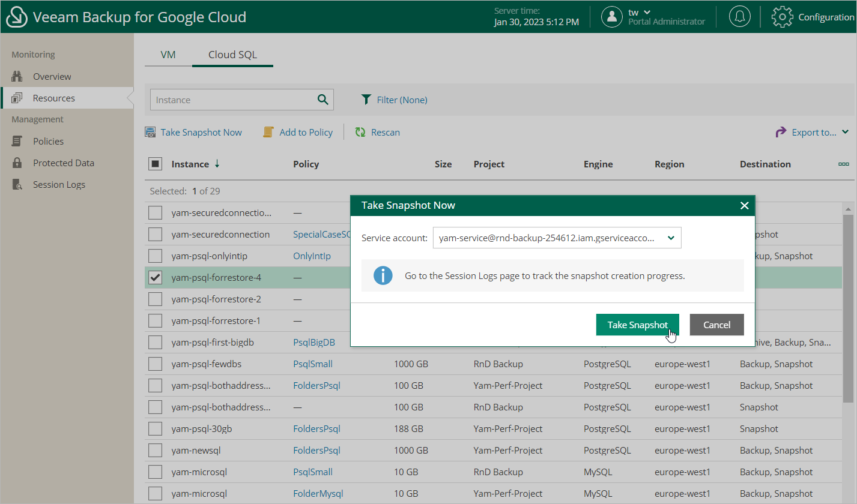Uncheck the yam-psql-forrestore-4 checkbox
This screenshot has width=857, height=504.
coord(155,278)
